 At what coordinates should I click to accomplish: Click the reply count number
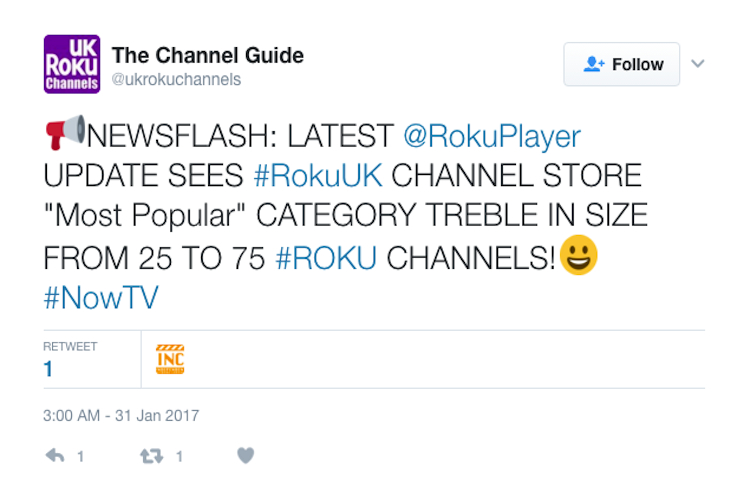tap(81, 456)
